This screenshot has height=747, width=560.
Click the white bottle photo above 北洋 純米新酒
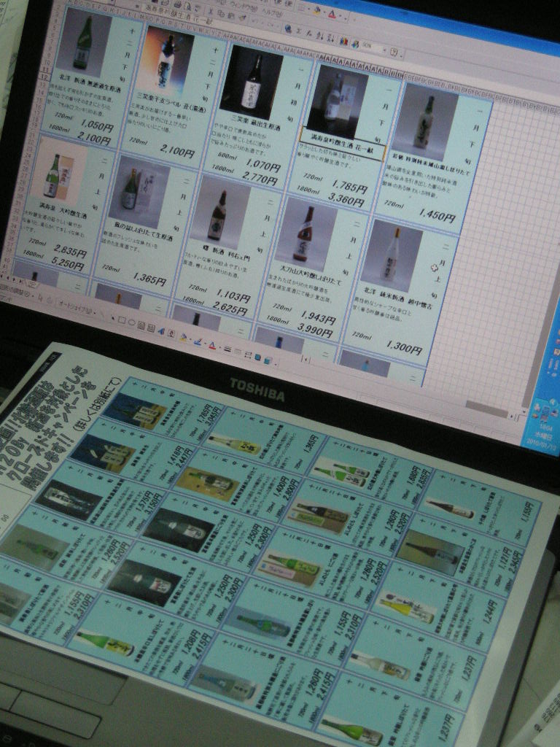392,255
